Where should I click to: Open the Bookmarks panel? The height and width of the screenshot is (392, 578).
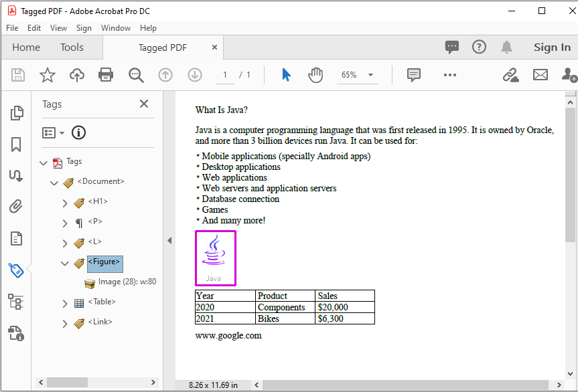17,144
